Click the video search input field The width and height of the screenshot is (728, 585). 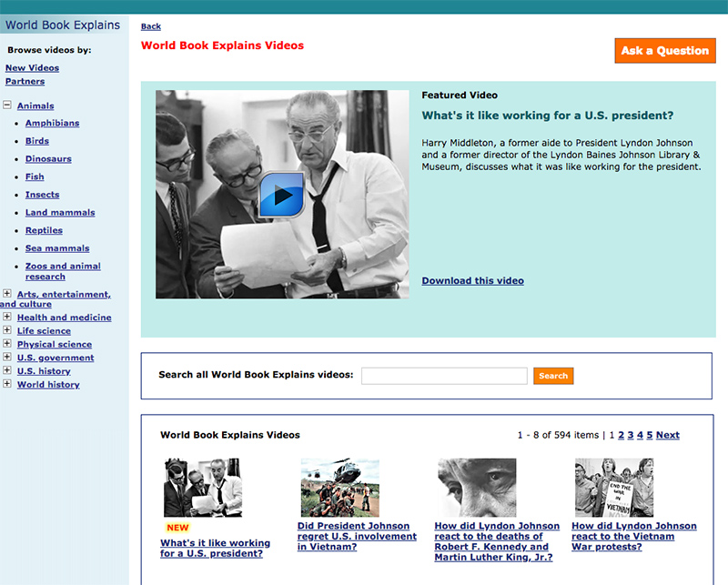[444, 376]
